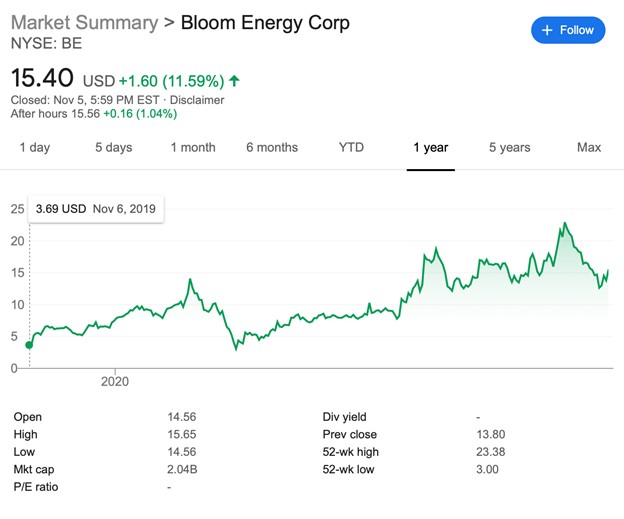This screenshot has width=624, height=519.
Task: Select the 1 day tab
Action: (x=34, y=147)
